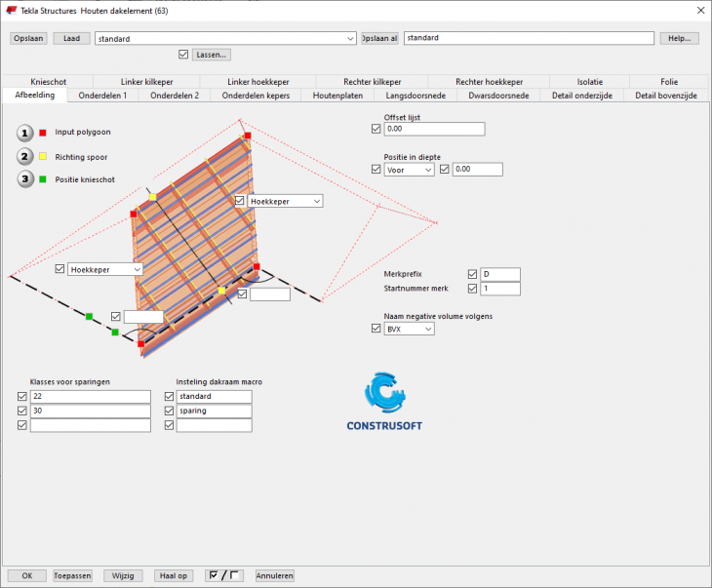Click the Help... button

(x=679, y=38)
